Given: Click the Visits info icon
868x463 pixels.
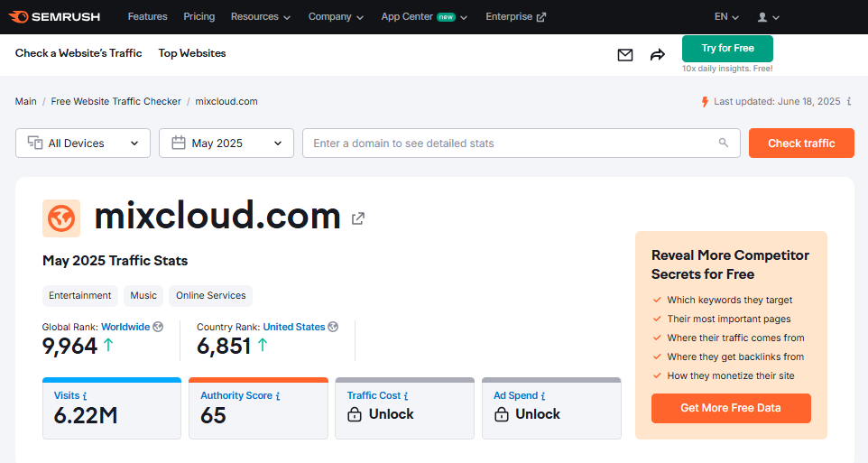Looking at the screenshot, I should [x=85, y=396].
